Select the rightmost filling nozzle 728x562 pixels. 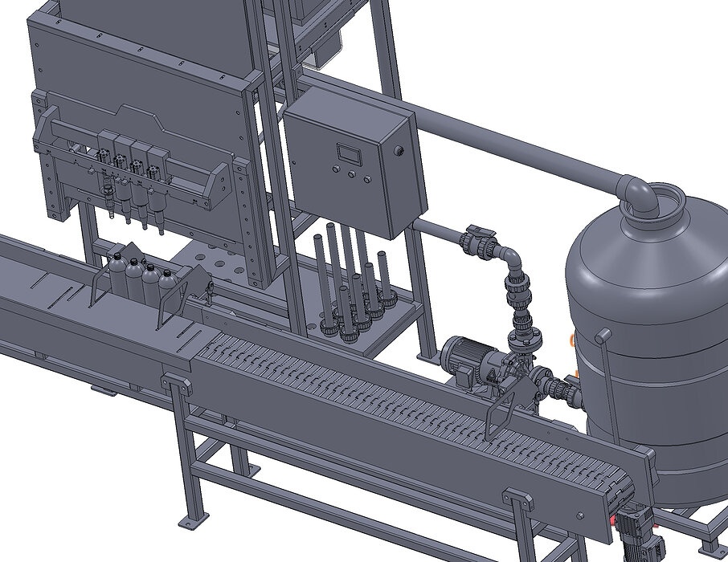pyautogui.click(x=156, y=173)
